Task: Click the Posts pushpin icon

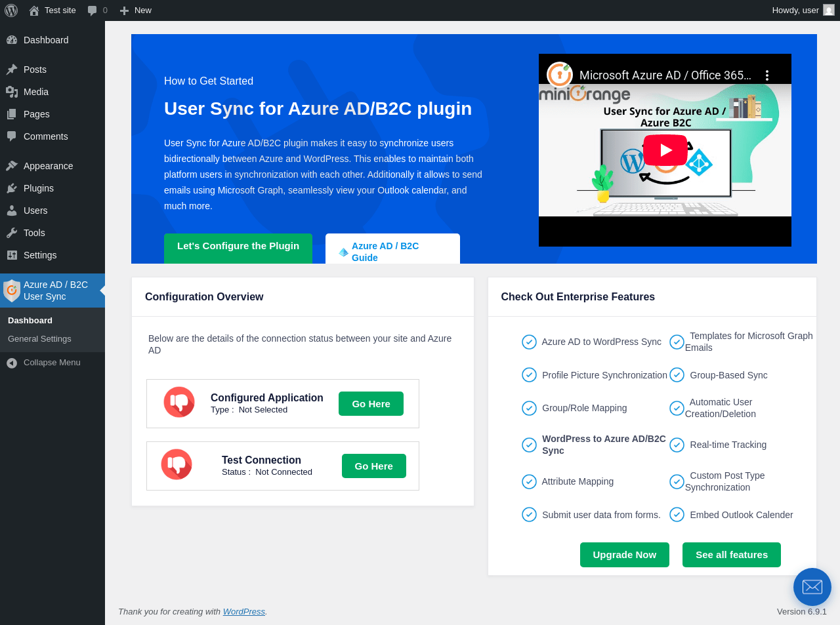Action: point(12,70)
